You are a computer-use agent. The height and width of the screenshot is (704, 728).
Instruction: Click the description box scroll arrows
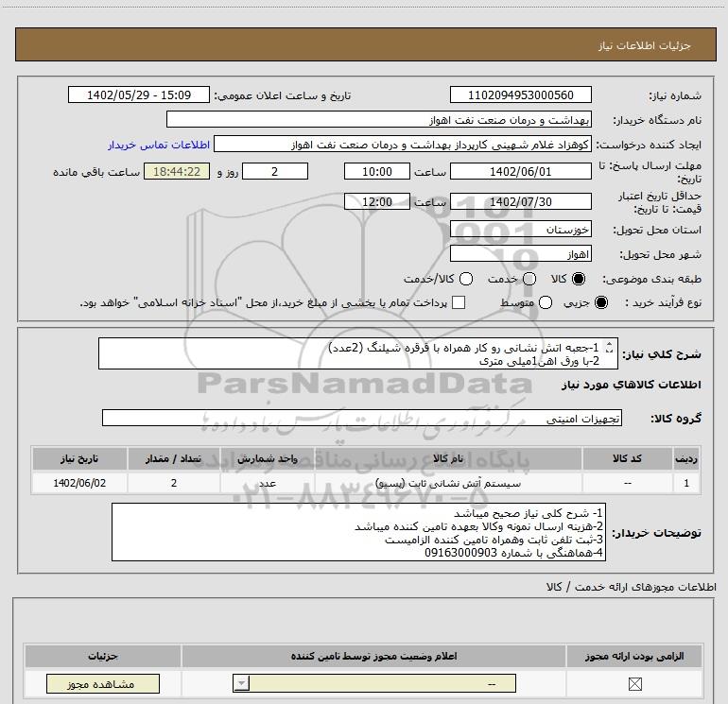609,348
